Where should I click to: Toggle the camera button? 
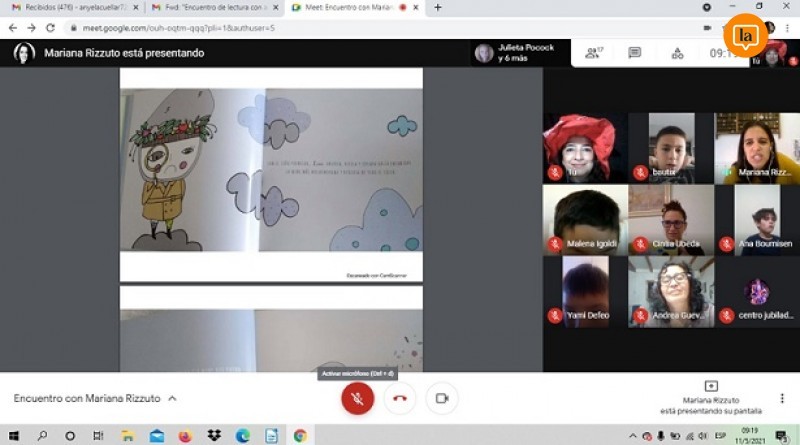pos(441,398)
